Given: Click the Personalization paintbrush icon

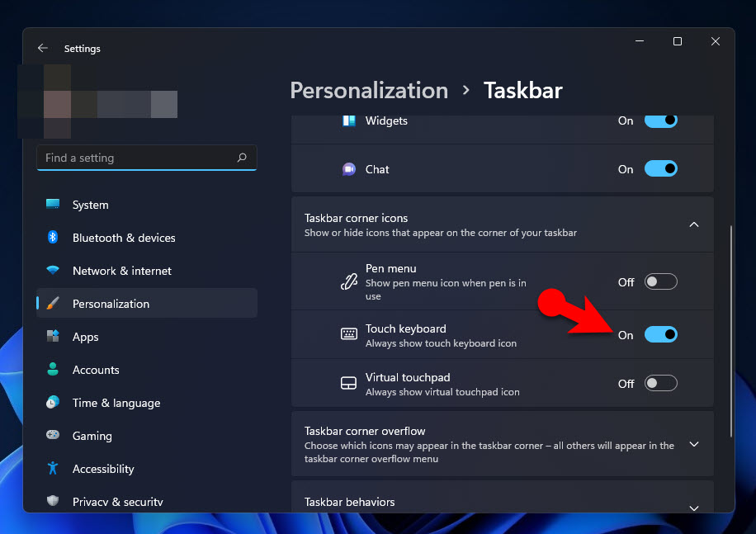Looking at the screenshot, I should point(53,303).
